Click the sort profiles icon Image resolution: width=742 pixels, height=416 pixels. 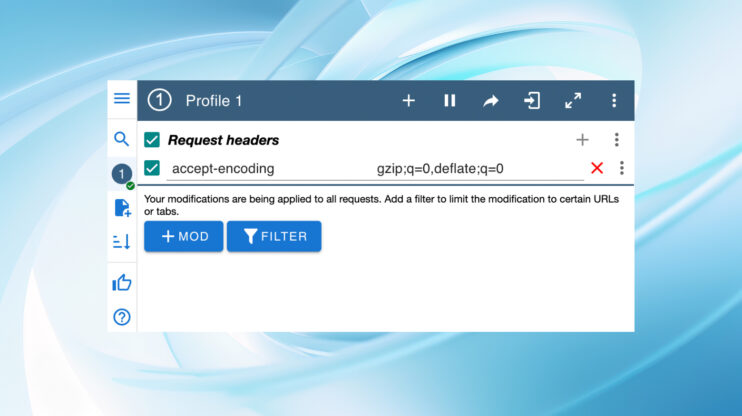click(x=122, y=241)
